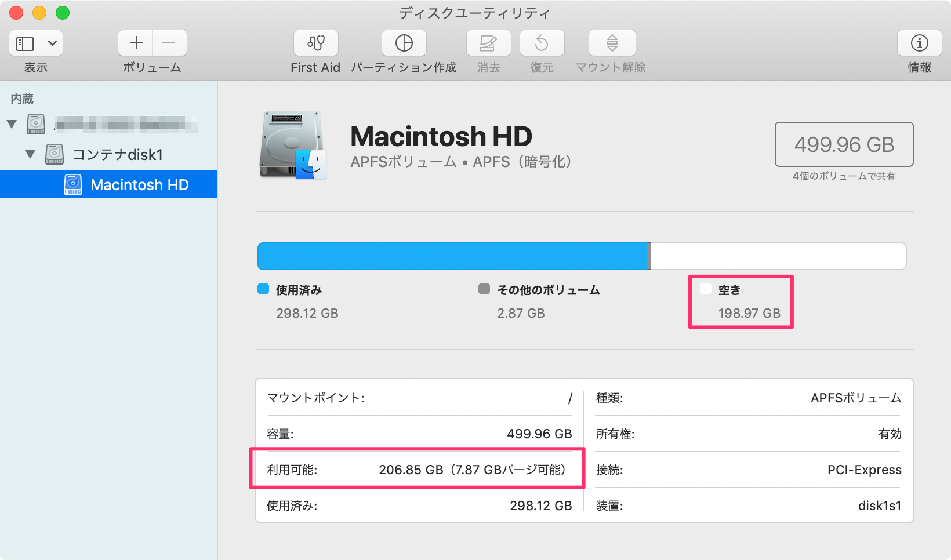Collapse the コンテナdisk1 disclosure triangle
This screenshot has width=951, height=560.
(x=30, y=154)
